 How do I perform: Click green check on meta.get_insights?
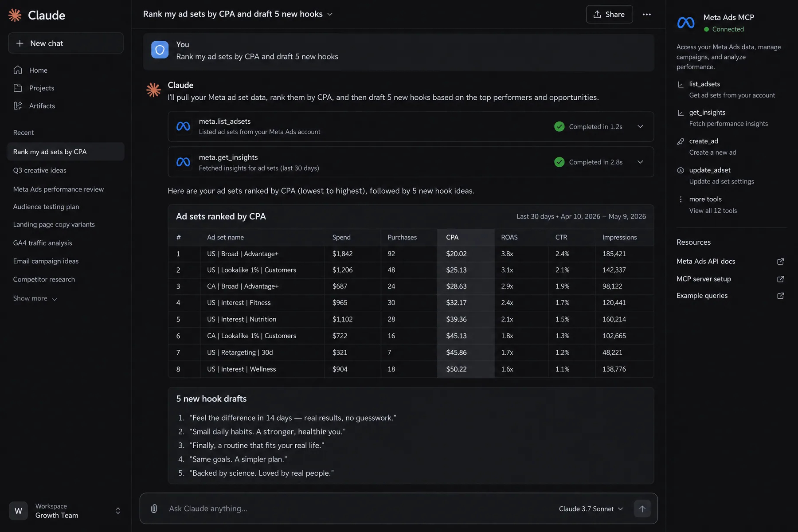[x=559, y=162]
